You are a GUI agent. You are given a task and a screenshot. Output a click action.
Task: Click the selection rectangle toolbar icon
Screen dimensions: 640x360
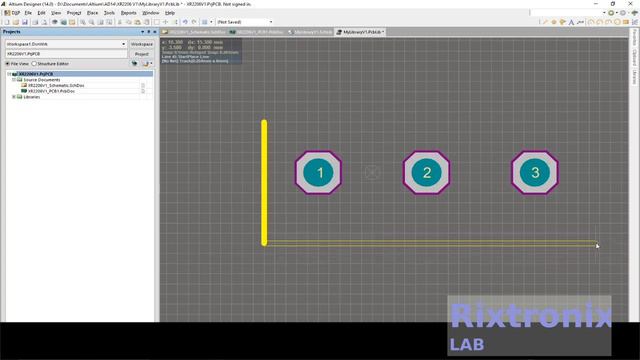pyautogui.click(x=156, y=22)
